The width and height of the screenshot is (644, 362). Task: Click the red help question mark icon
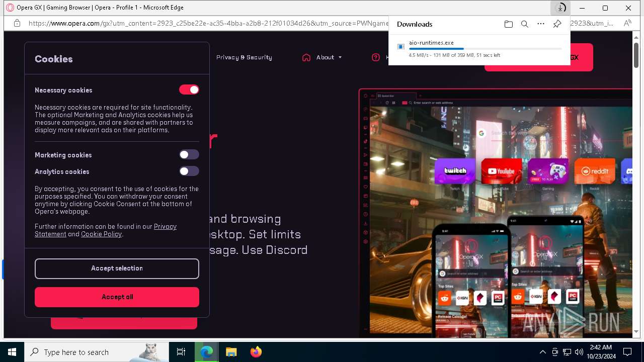[x=376, y=57]
